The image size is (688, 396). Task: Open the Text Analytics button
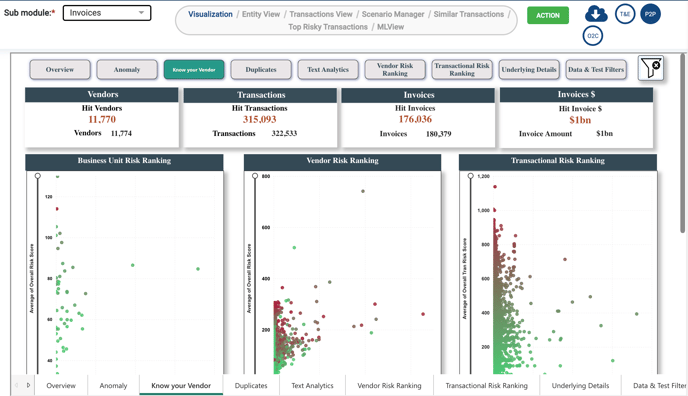coord(328,69)
